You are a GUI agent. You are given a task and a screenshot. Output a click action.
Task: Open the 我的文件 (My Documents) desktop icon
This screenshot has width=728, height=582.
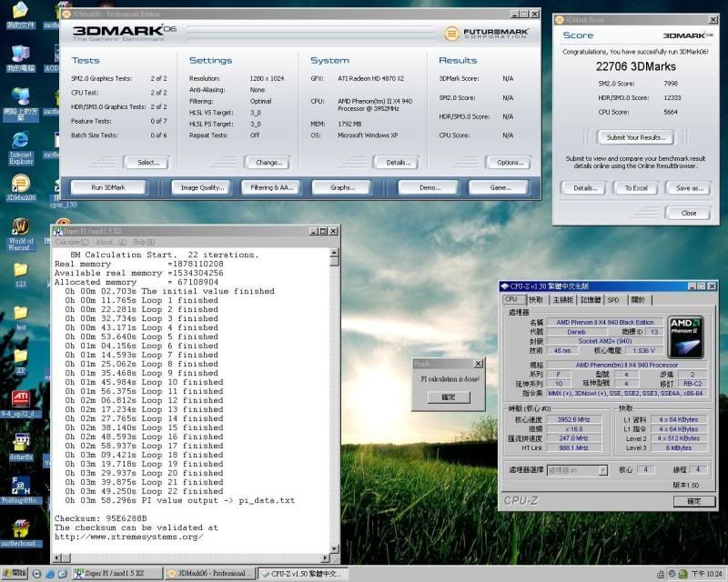[x=20, y=15]
